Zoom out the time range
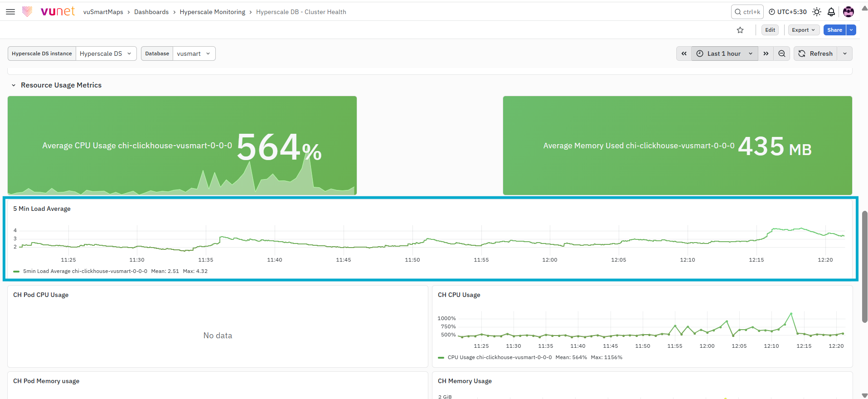 coord(782,54)
